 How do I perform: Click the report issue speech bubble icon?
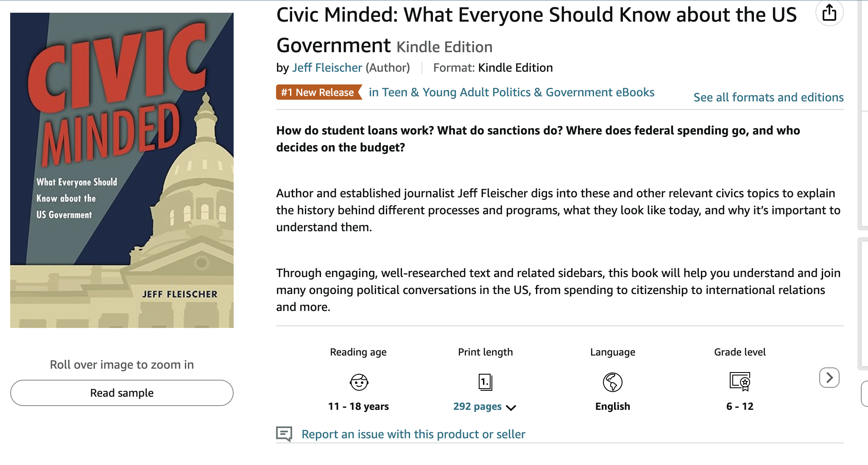click(284, 434)
